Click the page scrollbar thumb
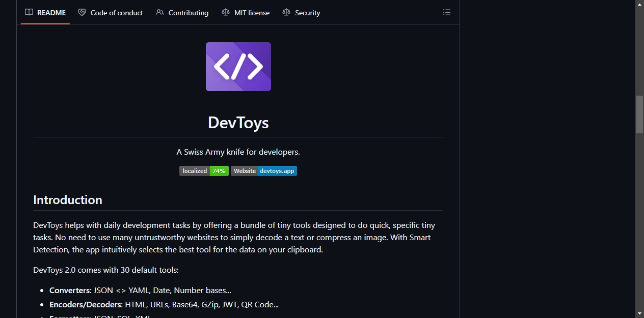644x318 pixels. tap(639, 114)
